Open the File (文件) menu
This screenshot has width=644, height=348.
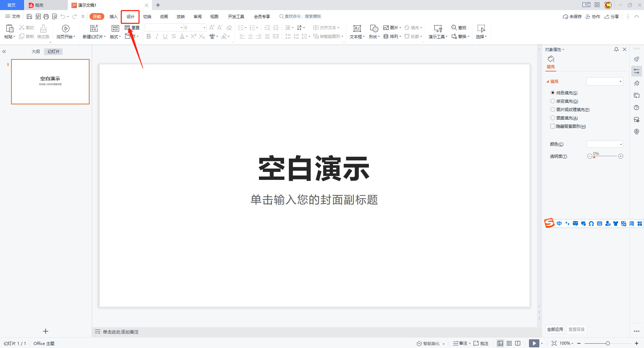(x=13, y=16)
